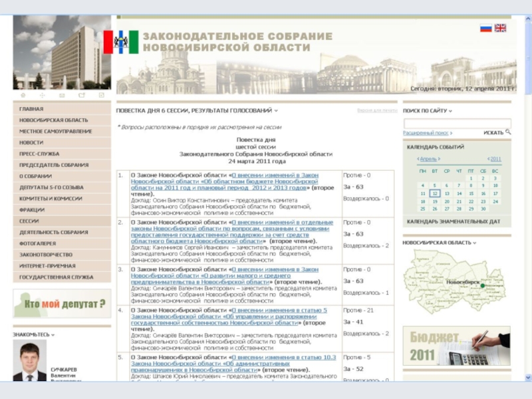Open the ФОТОГАЛЕРЕЯ menu item

coord(62,243)
